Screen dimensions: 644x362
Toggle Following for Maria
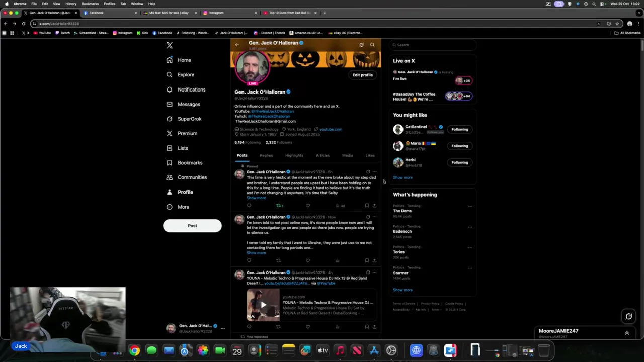tap(459, 146)
